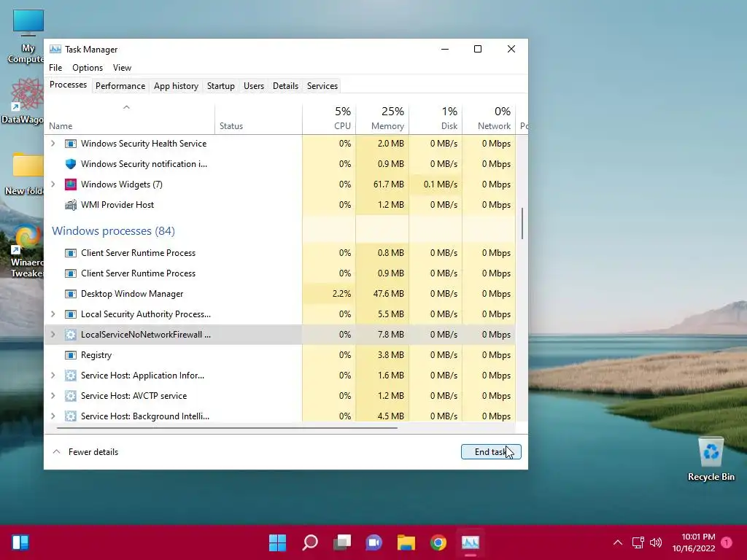Image resolution: width=747 pixels, height=560 pixels.
Task: Switch to the Services tab
Action: (x=322, y=86)
